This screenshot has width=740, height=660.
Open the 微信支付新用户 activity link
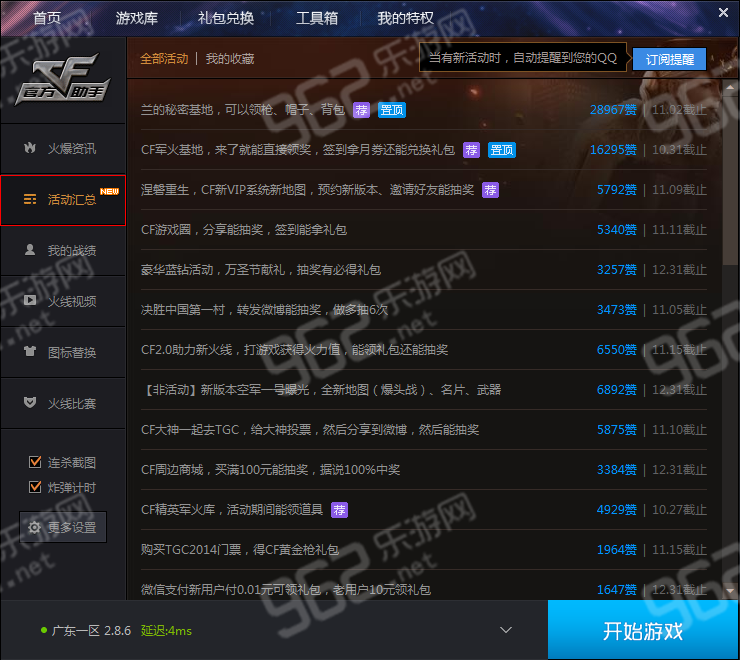point(286,590)
